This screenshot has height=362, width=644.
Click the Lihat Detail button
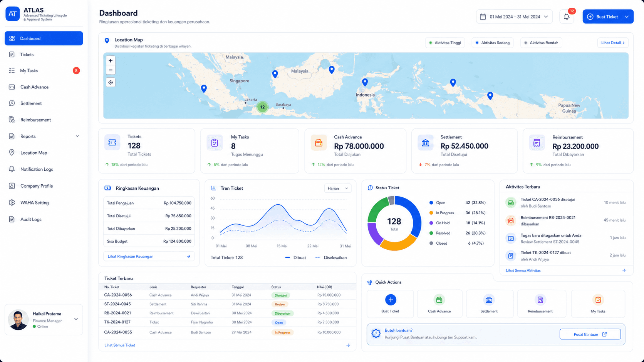613,43
